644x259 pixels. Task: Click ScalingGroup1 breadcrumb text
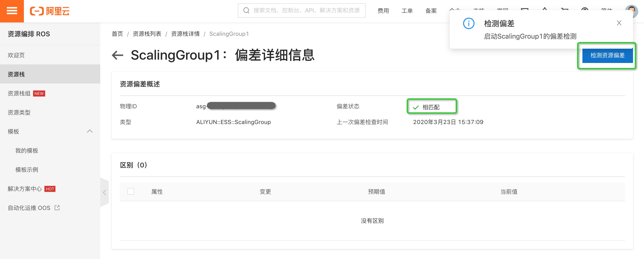[x=229, y=34]
